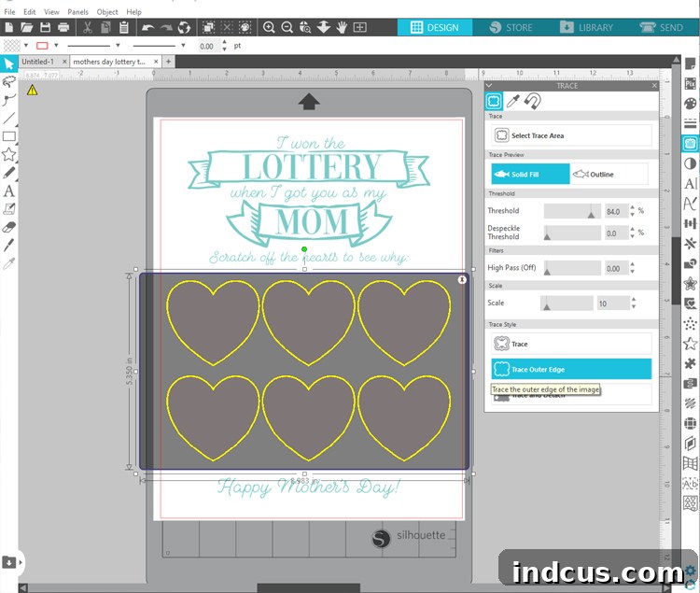The height and width of the screenshot is (593, 700).
Task: Increase the High Pass value stepper
Action: click(633, 265)
